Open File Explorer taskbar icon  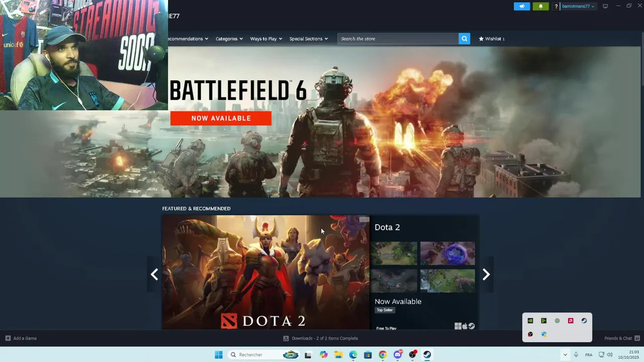click(x=338, y=354)
